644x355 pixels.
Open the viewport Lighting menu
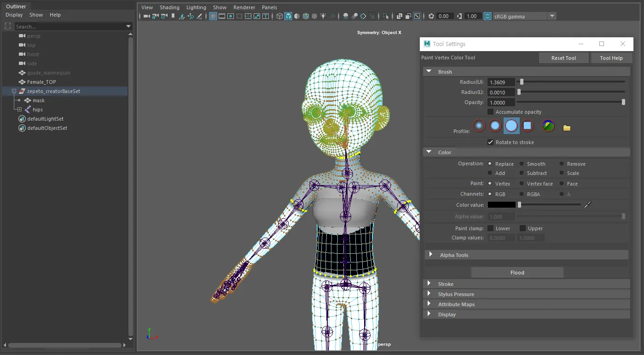tap(196, 7)
